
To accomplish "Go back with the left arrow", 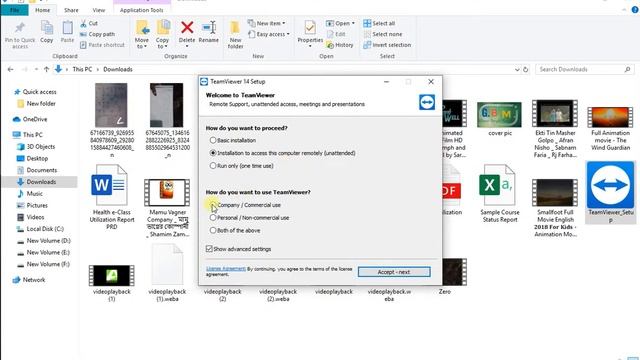I will tap(11, 69).
